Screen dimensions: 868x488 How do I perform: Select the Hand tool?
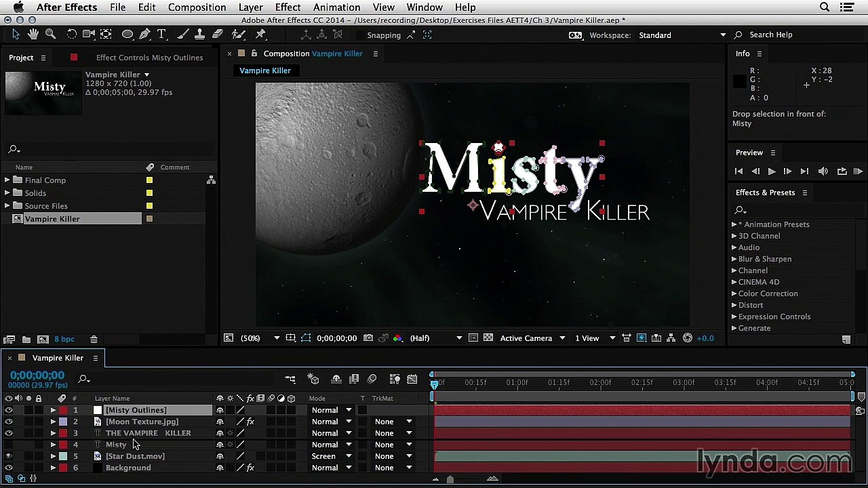(x=33, y=35)
